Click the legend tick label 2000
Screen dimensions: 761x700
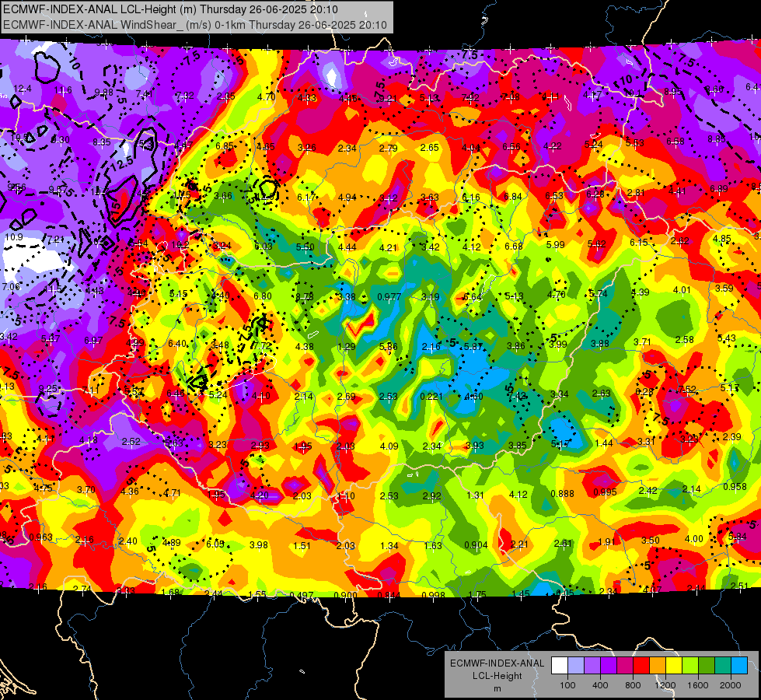click(x=731, y=685)
